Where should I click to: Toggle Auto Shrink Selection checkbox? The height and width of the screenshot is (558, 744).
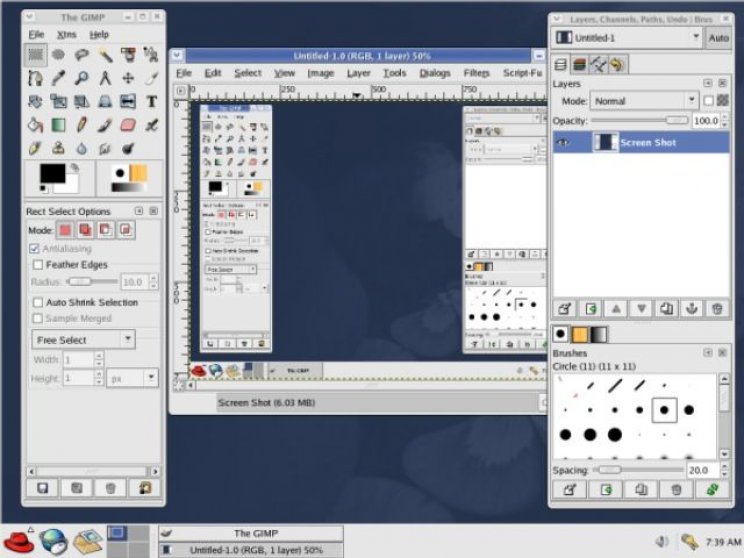38,302
